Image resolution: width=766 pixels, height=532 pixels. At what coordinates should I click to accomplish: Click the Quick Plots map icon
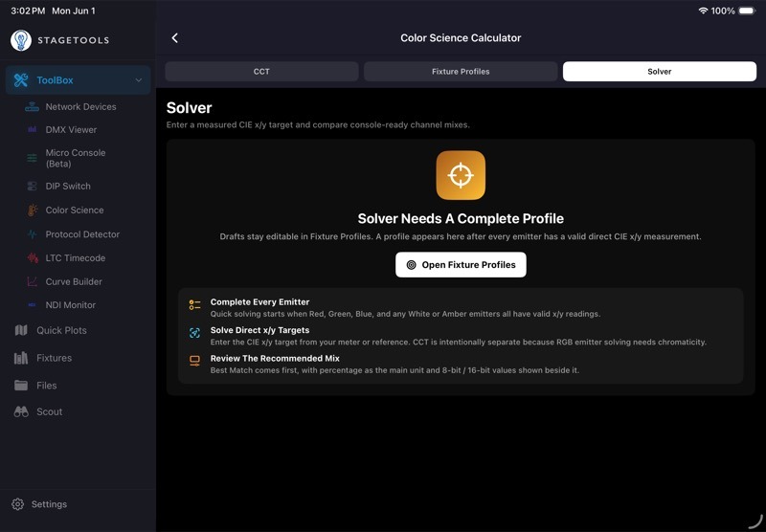click(x=21, y=330)
